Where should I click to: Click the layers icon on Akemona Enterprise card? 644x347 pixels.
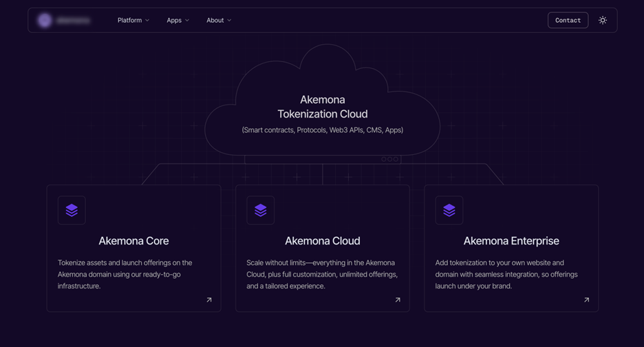[449, 211]
